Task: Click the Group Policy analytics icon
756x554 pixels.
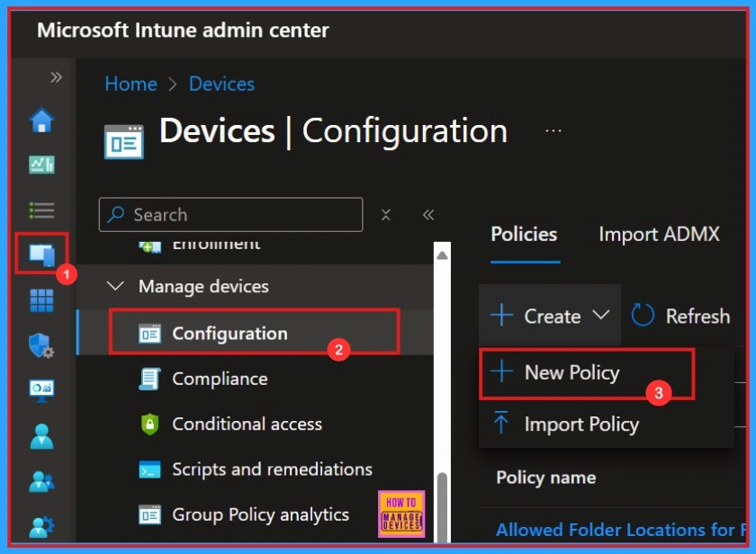Action: pyautogui.click(x=150, y=514)
